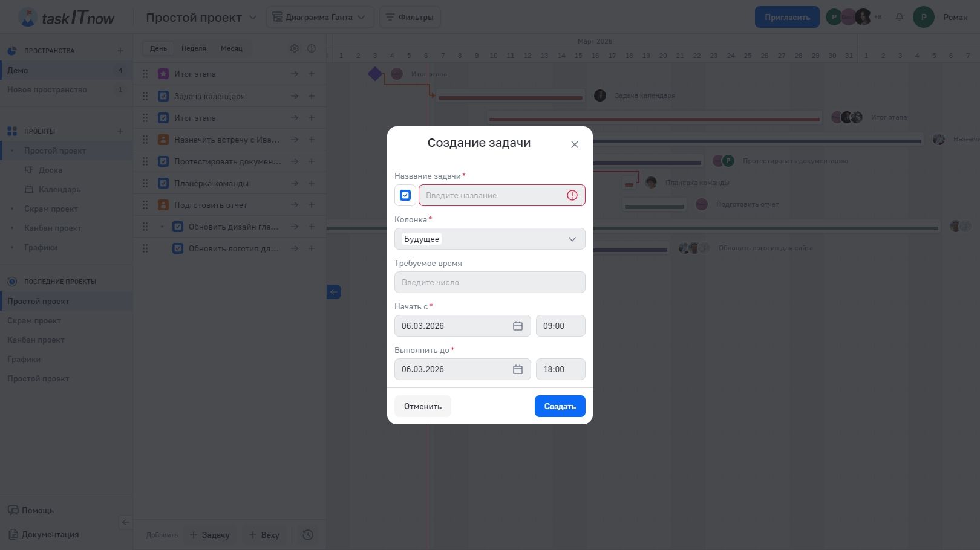Screen dimensions: 980x550
Task: Click the notifications bell icon
Action: coord(900,17)
